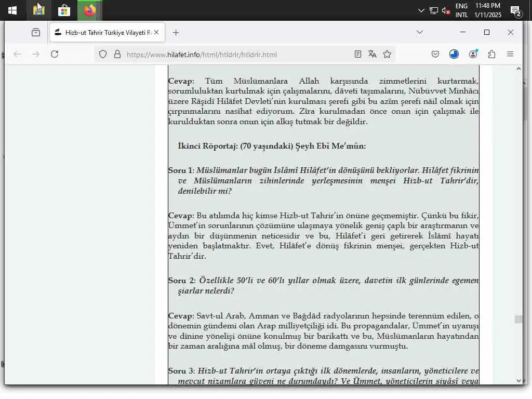Viewport: 532px width, 399px height.
Task: Open Firefox View recent browsing
Action: [36, 33]
